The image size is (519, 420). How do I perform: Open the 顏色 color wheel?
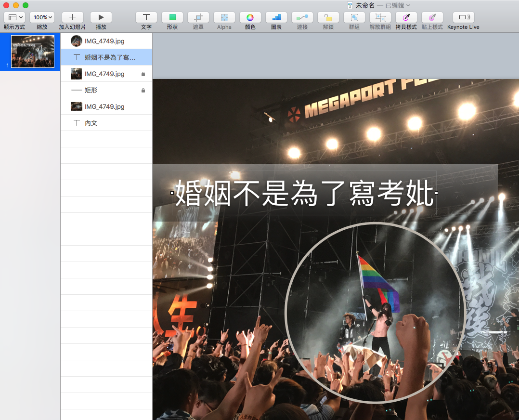coord(250,17)
